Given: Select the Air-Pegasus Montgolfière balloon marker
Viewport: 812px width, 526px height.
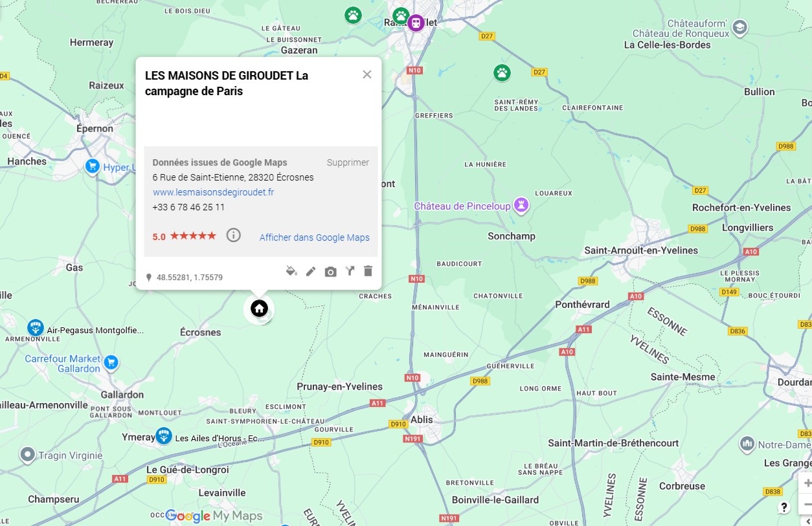Looking at the screenshot, I should click(35, 327).
